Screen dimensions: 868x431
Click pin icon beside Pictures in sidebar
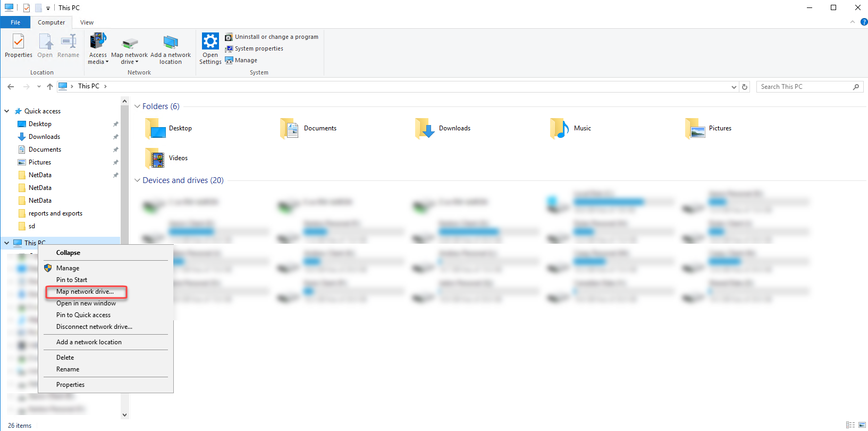115,162
